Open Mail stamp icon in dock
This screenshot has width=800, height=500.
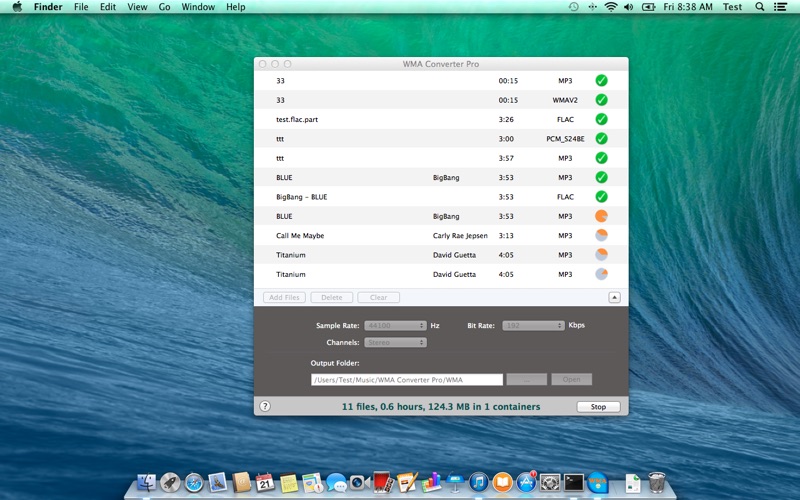pyautogui.click(x=217, y=482)
